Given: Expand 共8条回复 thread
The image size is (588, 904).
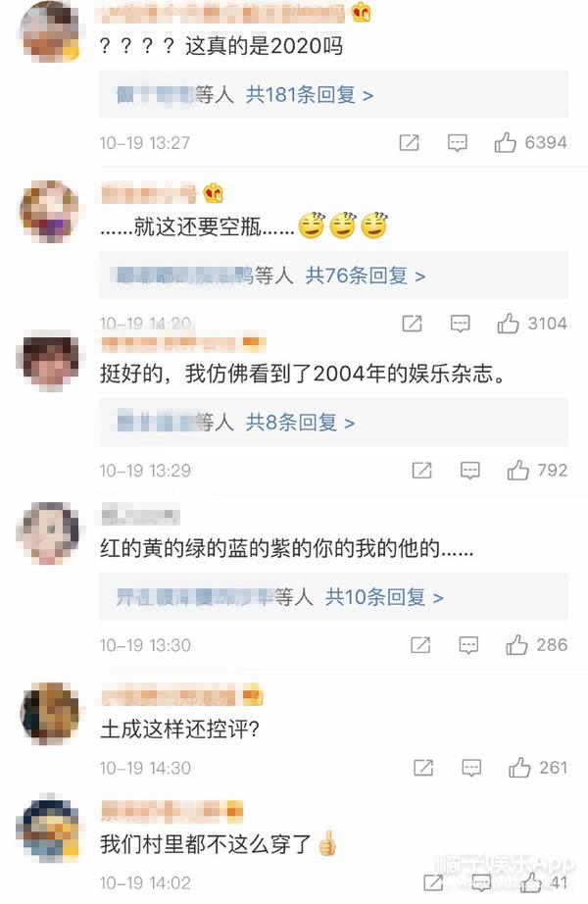Looking at the screenshot, I should (300, 423).
